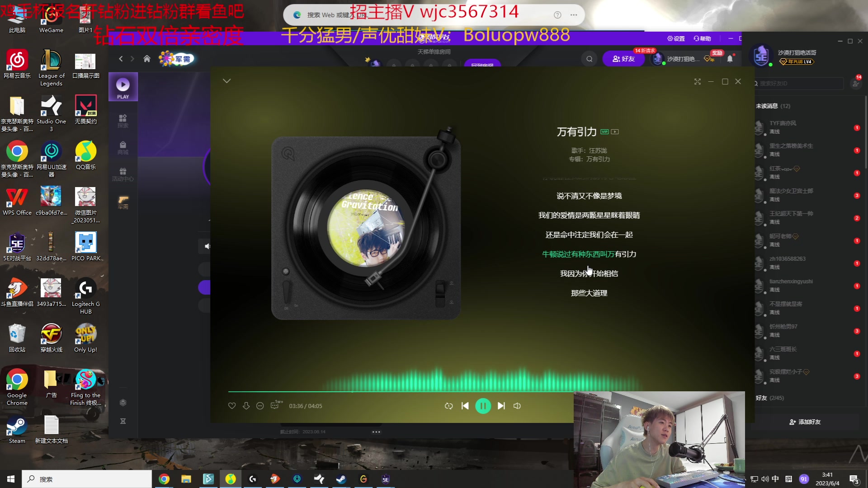The height and width of the screenshot is (488, 868).
Task: Click the music player volume speaker icon
Action: click(x=517, y=406)
